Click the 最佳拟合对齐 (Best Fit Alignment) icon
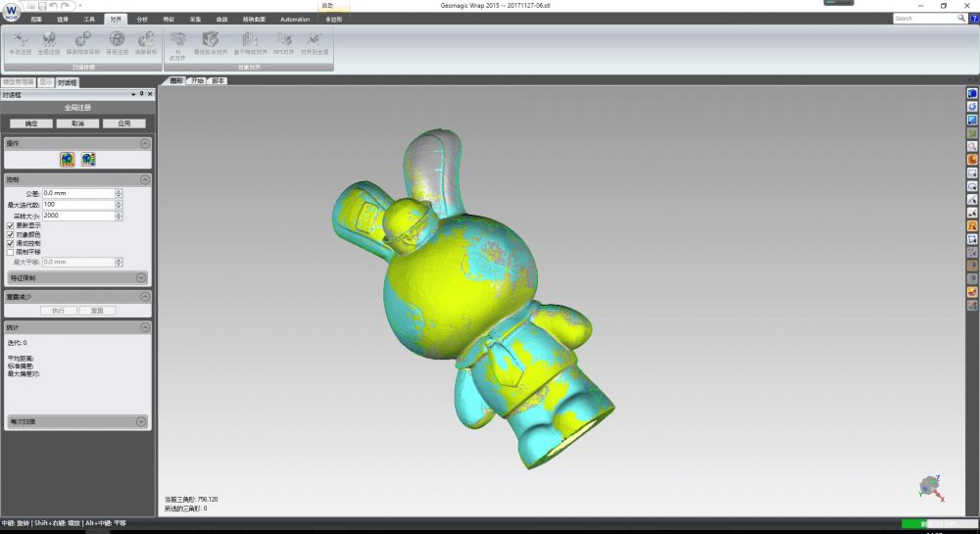The width and height of the screenshot is (980, 534). click(211, 44)
